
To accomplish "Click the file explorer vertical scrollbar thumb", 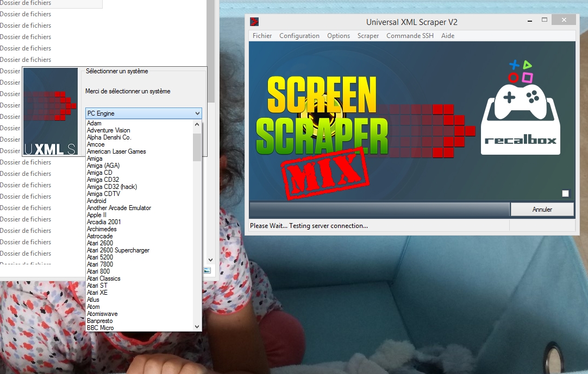I will pos(210,51).
